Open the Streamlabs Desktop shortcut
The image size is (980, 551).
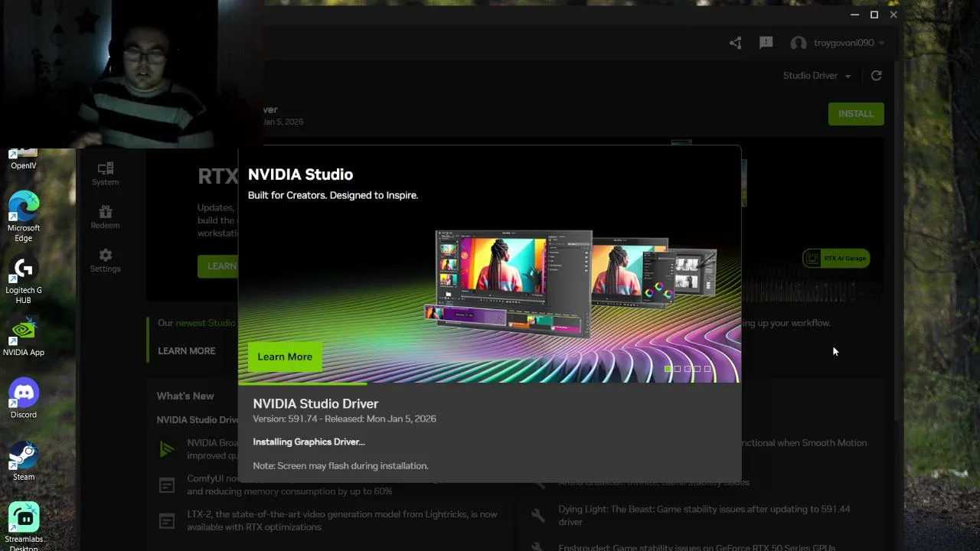(x=24, y=527)
